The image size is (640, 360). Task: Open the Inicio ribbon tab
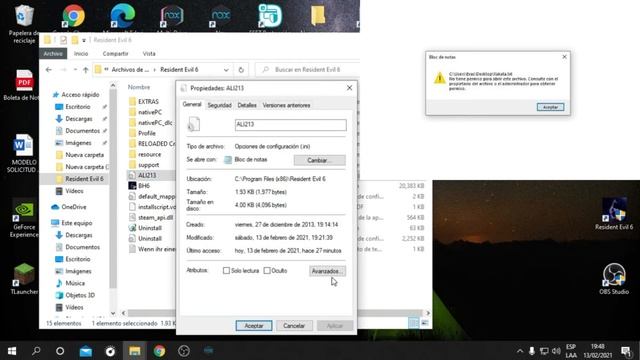(x=81, y=53)
